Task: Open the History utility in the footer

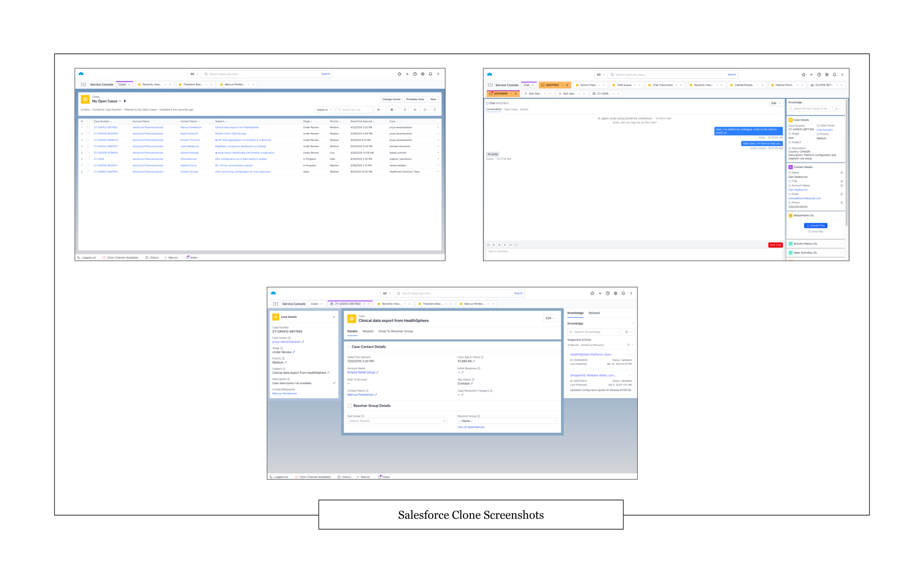Action: click(152, 258)
